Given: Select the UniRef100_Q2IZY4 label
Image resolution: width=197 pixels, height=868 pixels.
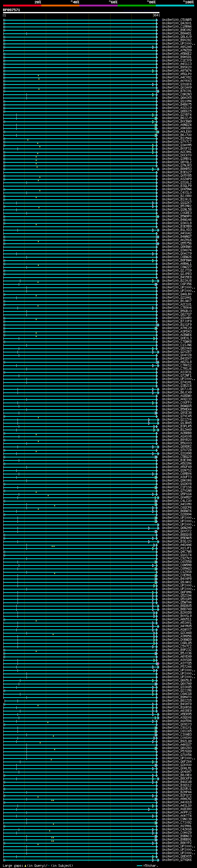Looking at the screenshot, I should (177, 419).
